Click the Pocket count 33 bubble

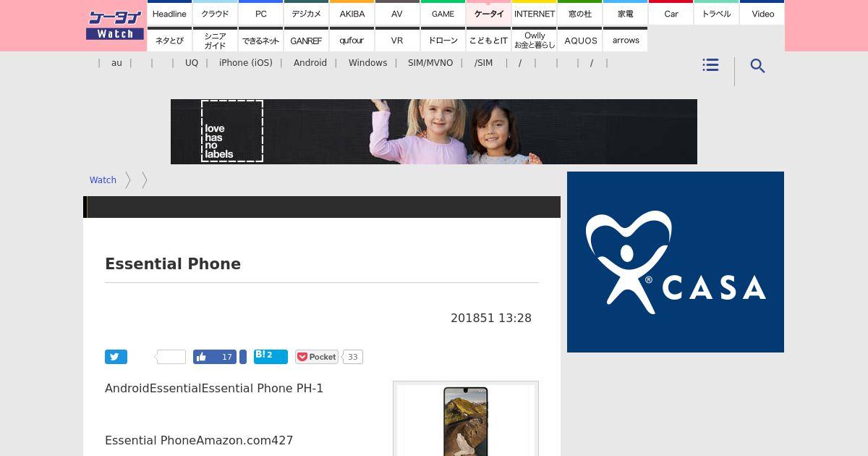[x=352, y=357]
